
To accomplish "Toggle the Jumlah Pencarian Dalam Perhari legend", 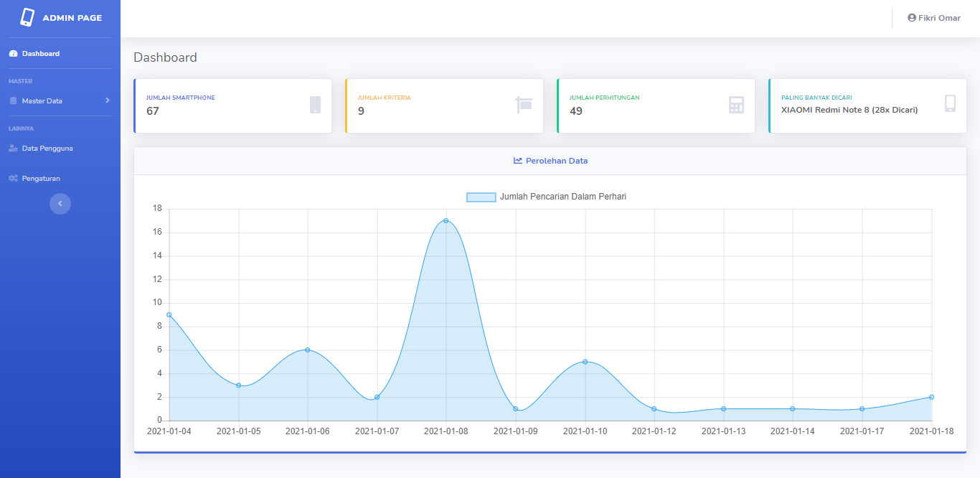I will (x=547, y=197).
